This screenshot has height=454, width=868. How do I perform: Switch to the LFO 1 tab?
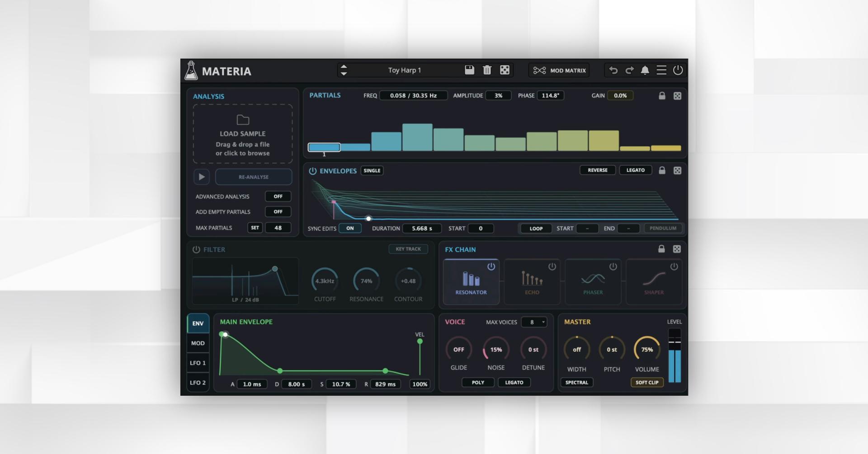(x=198, y=363)
